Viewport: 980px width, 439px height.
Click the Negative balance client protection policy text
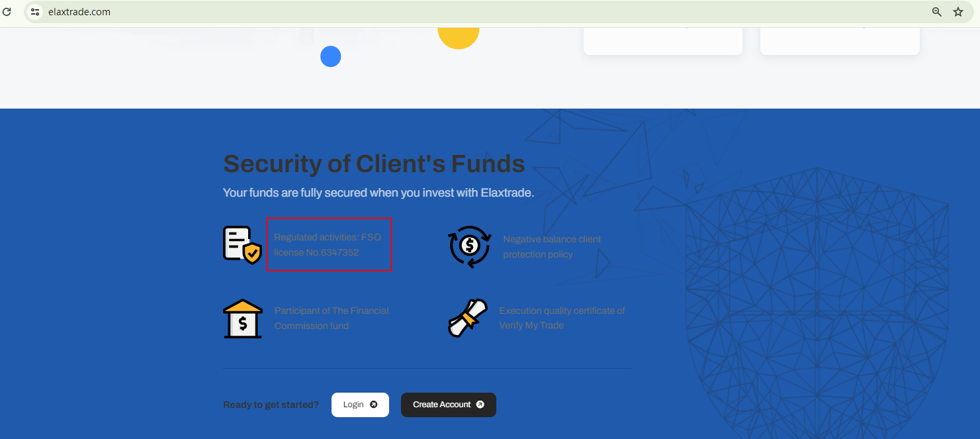[552, 246]
